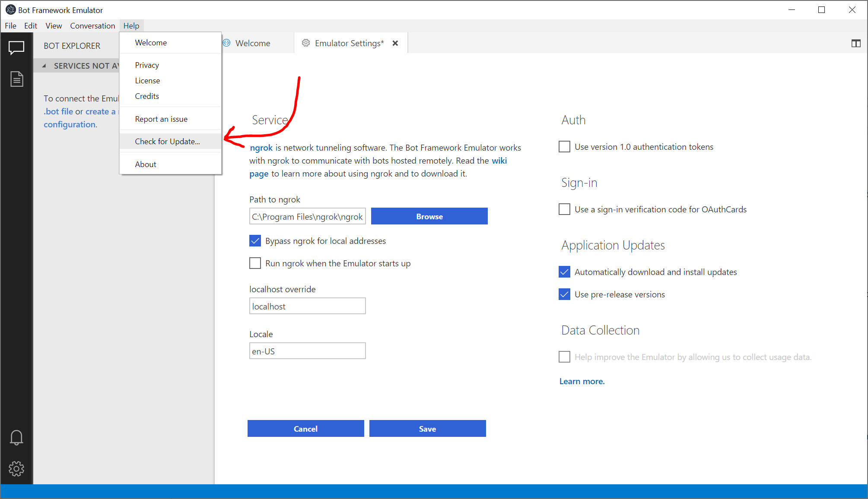Uncheck Bypass ngrok for local addresses
Viewport: 868px width, 499px height.
tap(255, 241)
